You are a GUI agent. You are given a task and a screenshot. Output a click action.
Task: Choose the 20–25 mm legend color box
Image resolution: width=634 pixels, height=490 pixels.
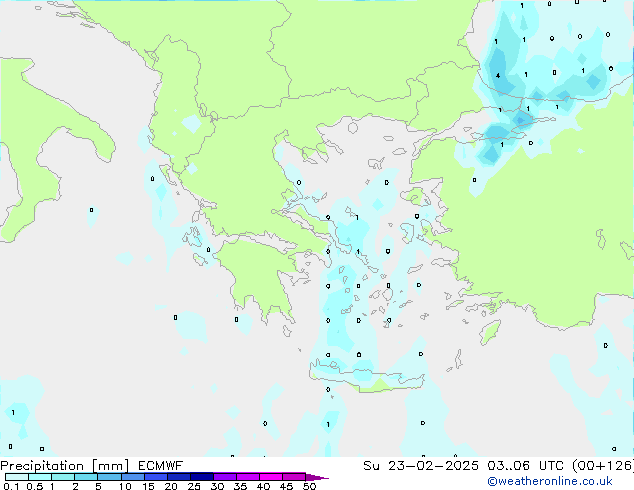178,477
